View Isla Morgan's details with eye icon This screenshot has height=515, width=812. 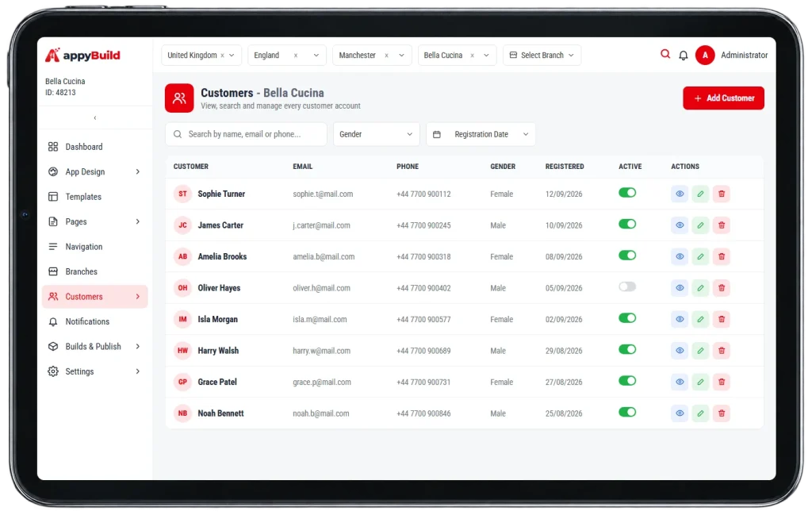[x=680, y=319]
